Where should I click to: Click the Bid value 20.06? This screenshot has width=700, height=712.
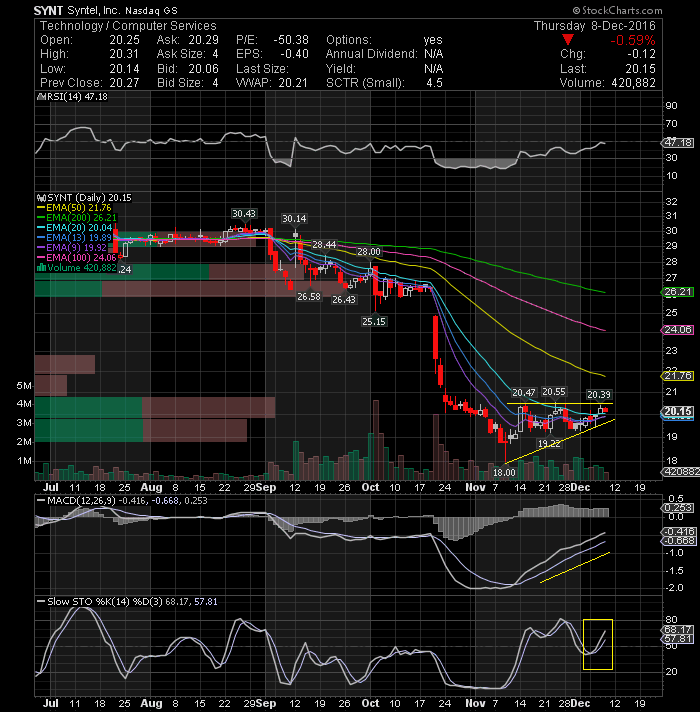[203, 69]
